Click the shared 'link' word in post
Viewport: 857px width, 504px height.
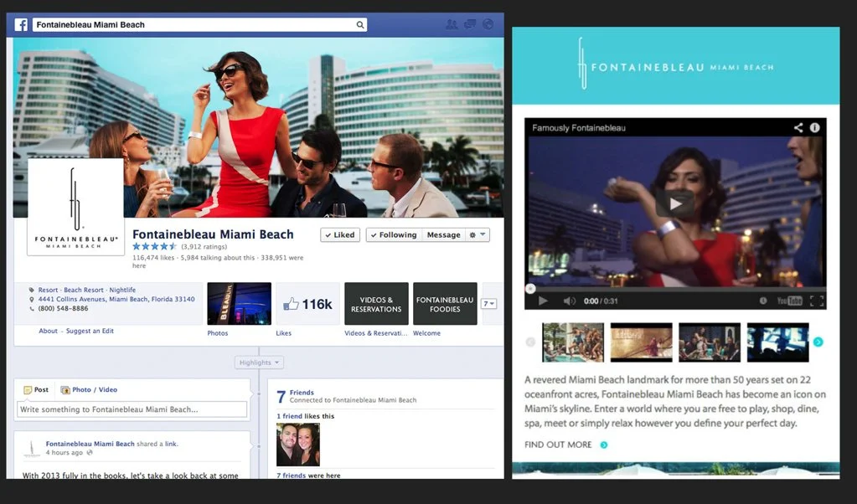(x=171, y=444)
